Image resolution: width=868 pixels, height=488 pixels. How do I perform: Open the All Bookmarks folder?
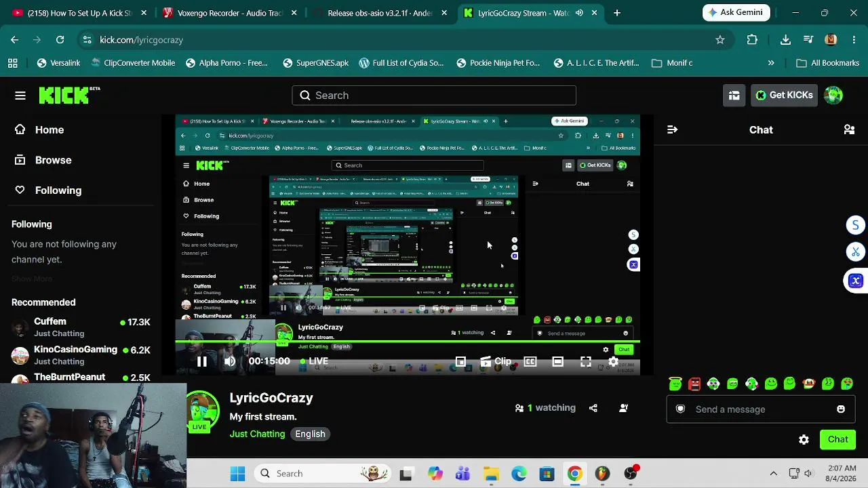pyautogui.click(x=827, y=63)
